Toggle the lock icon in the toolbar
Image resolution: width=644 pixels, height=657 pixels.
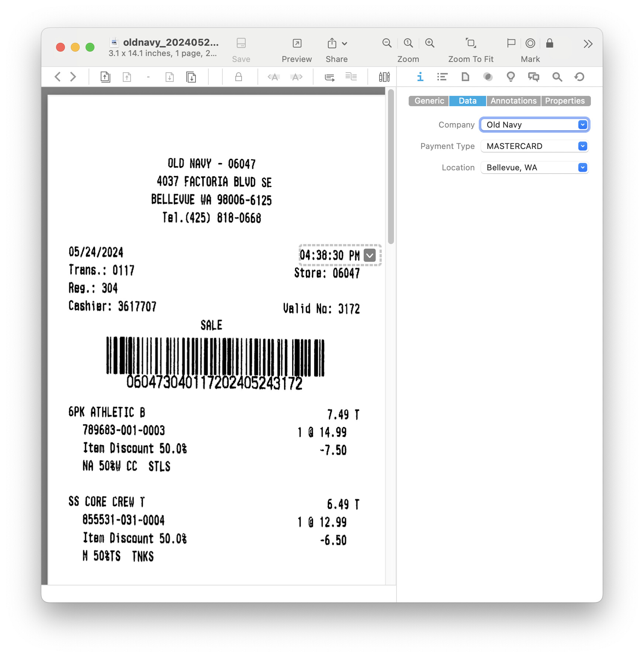point(550,43)
